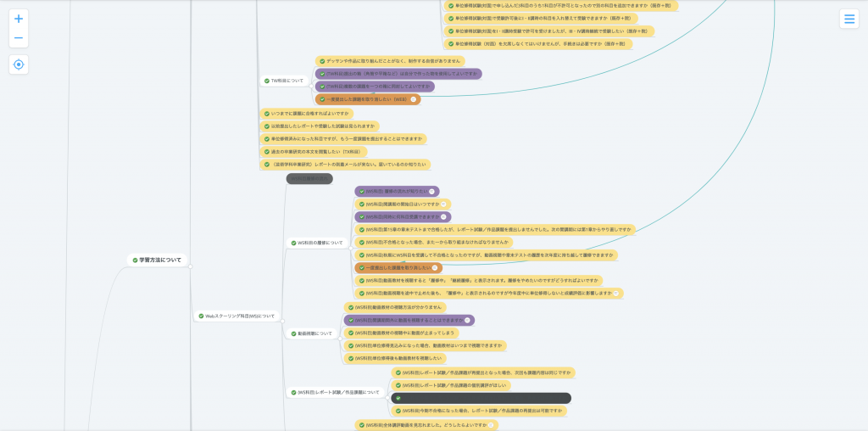The width and height of the screenshot is (868, 431).
Task: Click green check icon on 動画視聴について
Action: (x=293, y=334)
